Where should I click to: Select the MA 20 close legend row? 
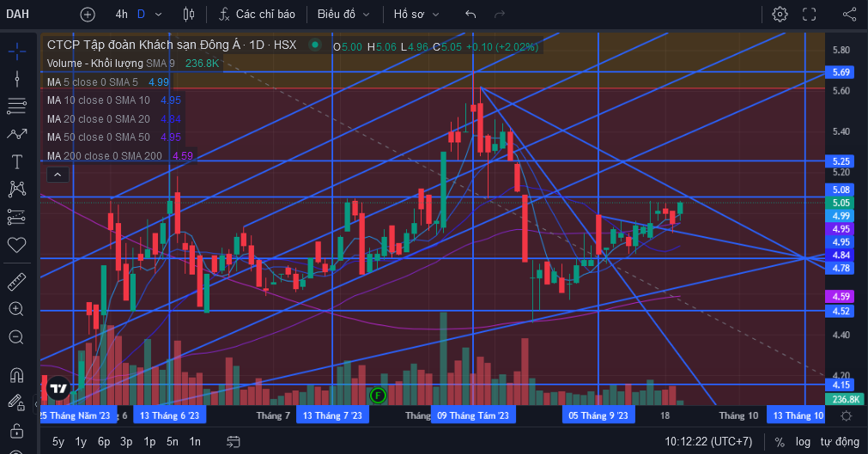113,119
